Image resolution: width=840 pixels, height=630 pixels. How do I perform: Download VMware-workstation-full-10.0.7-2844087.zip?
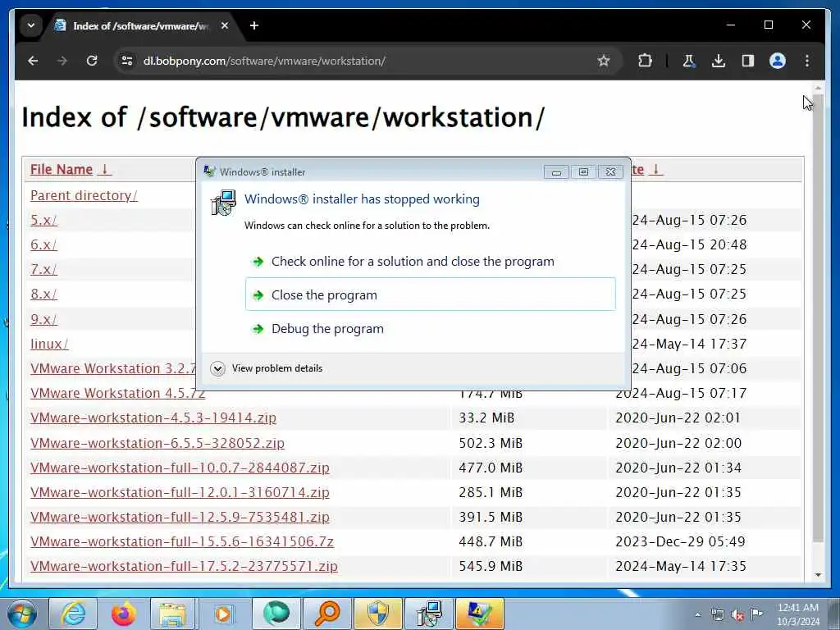pos(180,468)
